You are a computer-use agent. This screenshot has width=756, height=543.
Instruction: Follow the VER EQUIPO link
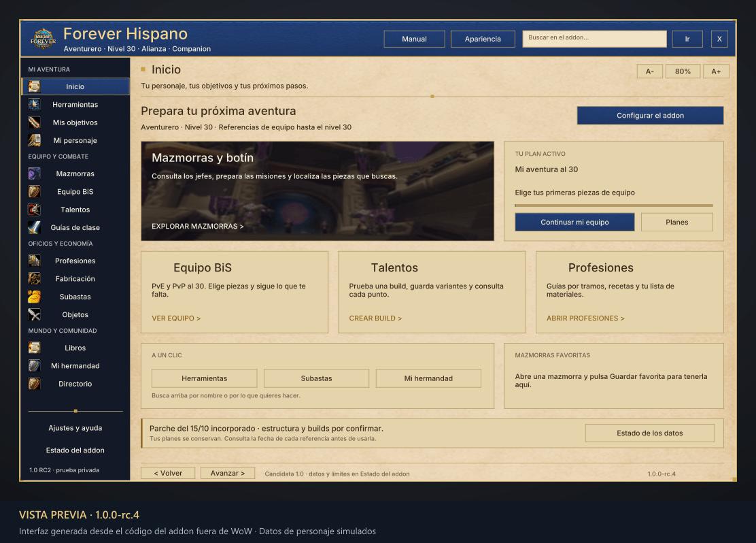click(176, 318)
